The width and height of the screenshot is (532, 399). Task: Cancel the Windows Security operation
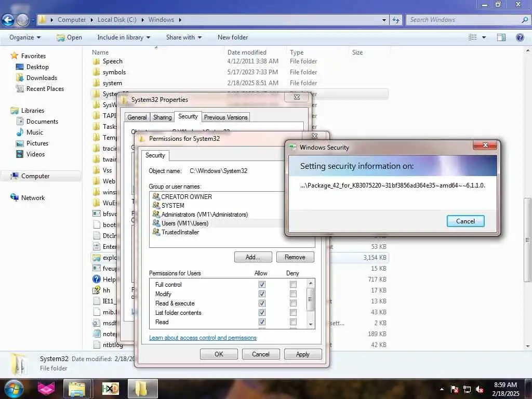click(x=465, y=221)
